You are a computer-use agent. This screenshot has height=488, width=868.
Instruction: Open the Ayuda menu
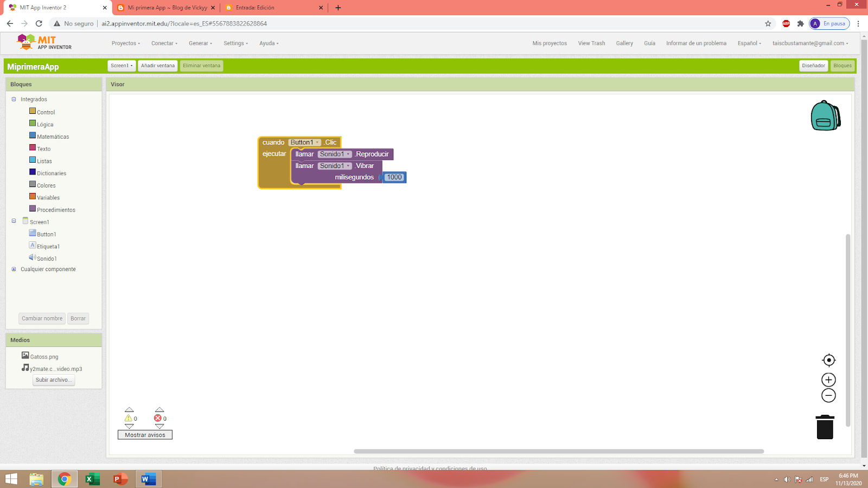pos(269,43)
